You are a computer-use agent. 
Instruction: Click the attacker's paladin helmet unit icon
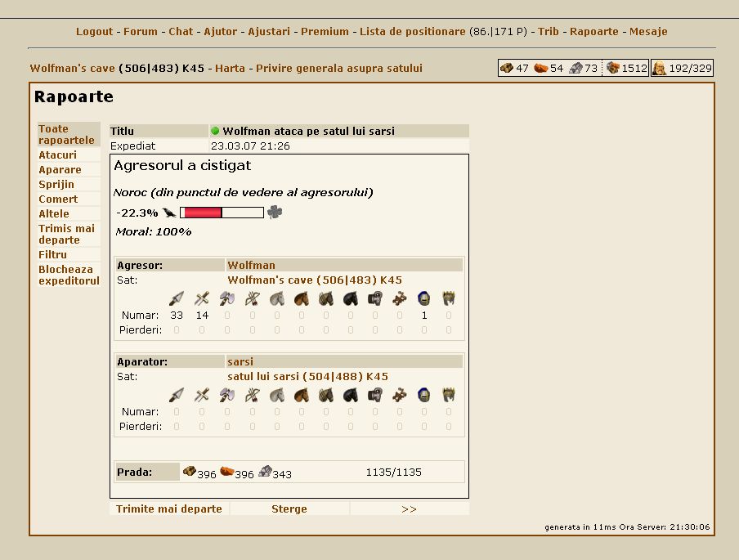[423, 298]
